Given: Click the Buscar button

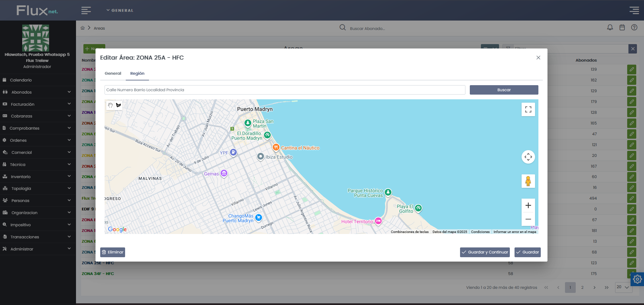Looking at the screenshot, I should [x=504, y=90].
